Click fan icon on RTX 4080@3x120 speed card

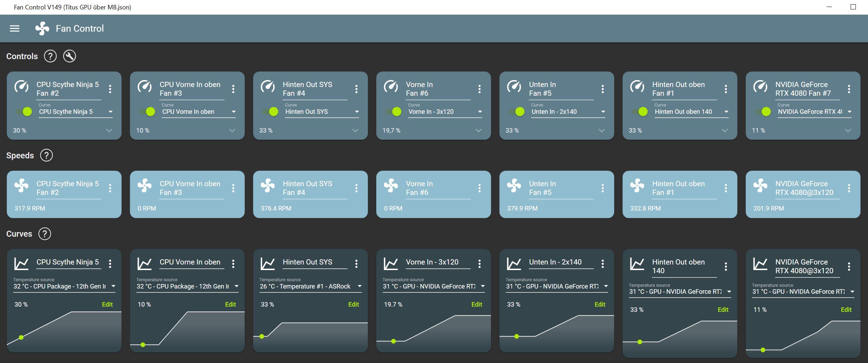pos(761,186)
